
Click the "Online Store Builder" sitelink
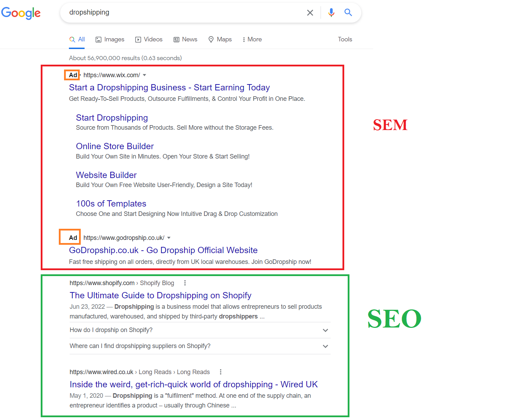coord(115,146)
